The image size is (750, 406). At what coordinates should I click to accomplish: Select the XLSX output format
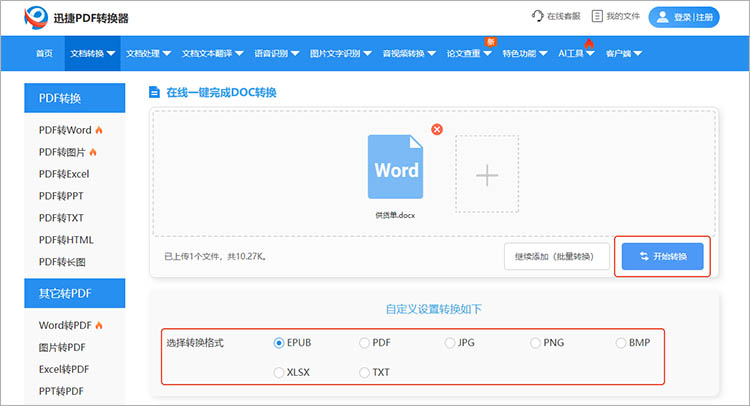(x=279, y=372)
